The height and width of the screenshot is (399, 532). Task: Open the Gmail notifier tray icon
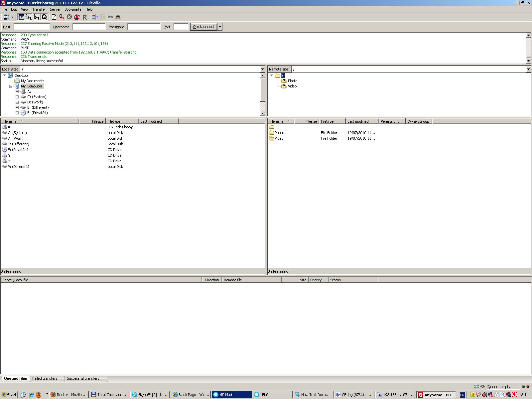478,395
